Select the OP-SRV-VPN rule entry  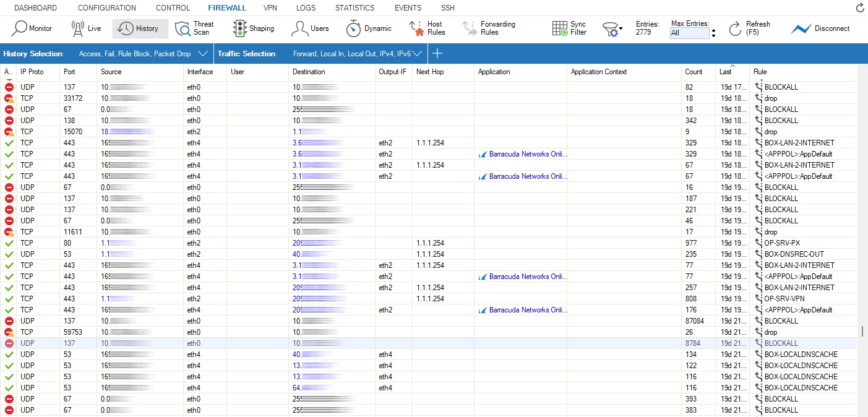tap(784, 299)
